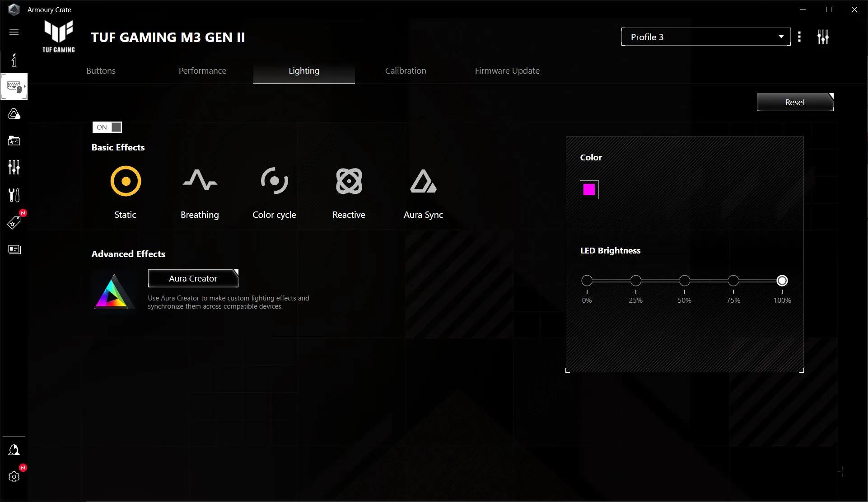Open the Home info icon in sidebar
868x502 pixels.
[14, 60]
